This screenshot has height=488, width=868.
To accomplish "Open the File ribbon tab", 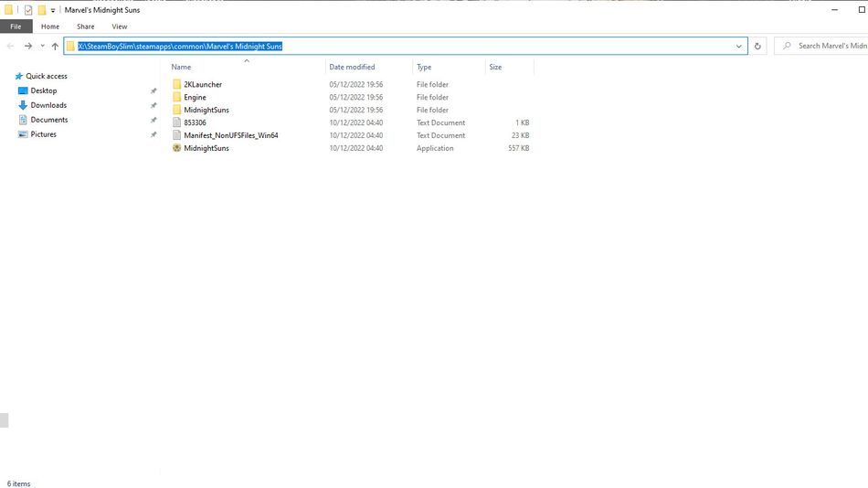I will tap(16, 26).
